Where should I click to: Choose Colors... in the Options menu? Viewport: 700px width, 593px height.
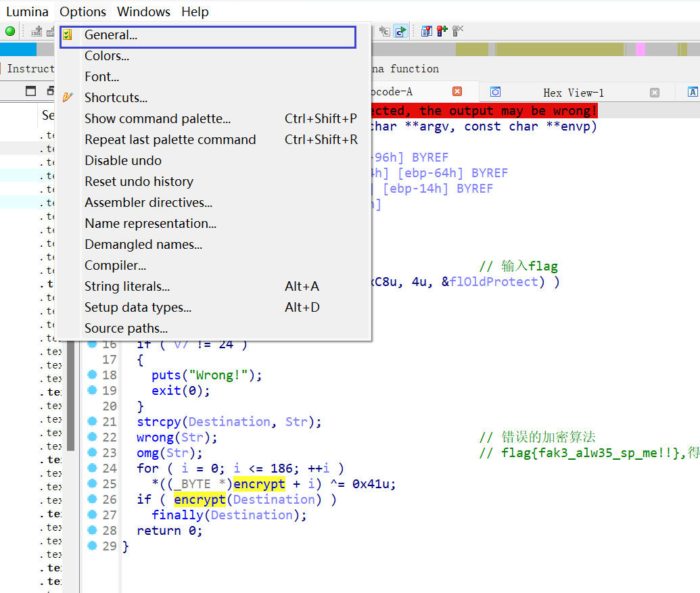(107, 56)
